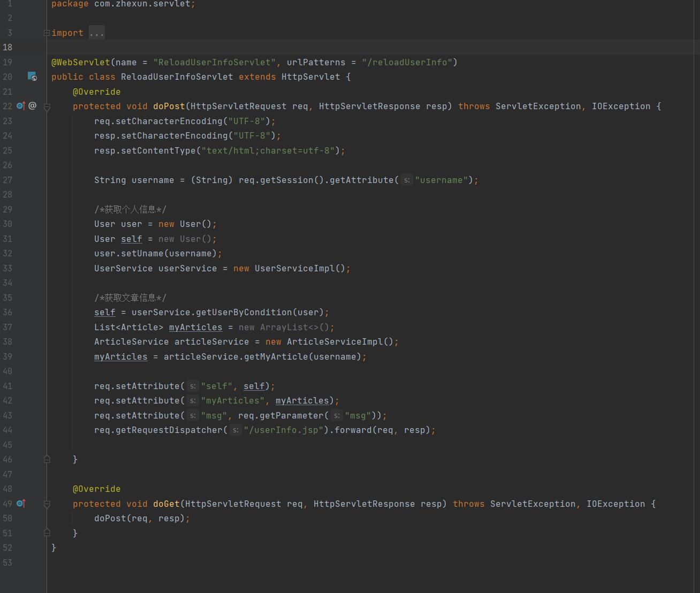Viewport: 700px width, 593px height.
Task: Click the doGet method name
Action: [x=166, y=504]
